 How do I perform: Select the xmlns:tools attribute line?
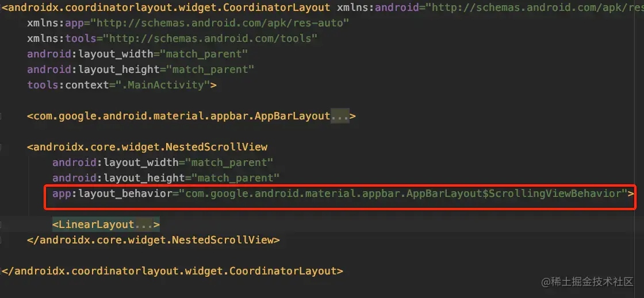172,38
